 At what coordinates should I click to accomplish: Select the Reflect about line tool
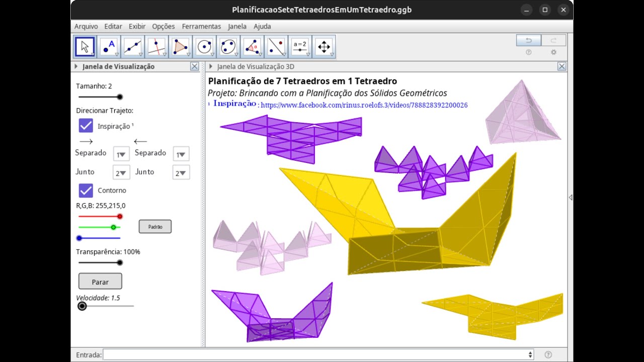(x=275, y=47)
